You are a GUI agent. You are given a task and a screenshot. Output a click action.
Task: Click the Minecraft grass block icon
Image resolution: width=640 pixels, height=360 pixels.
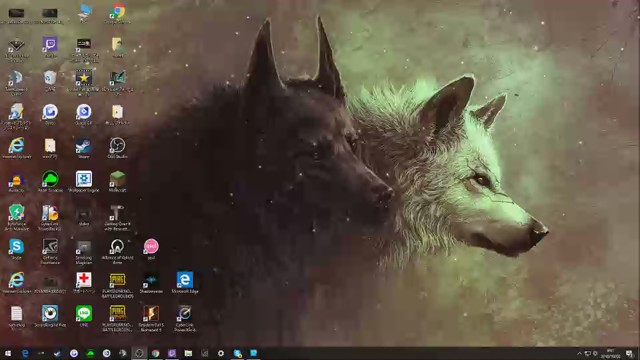(117, 182)
